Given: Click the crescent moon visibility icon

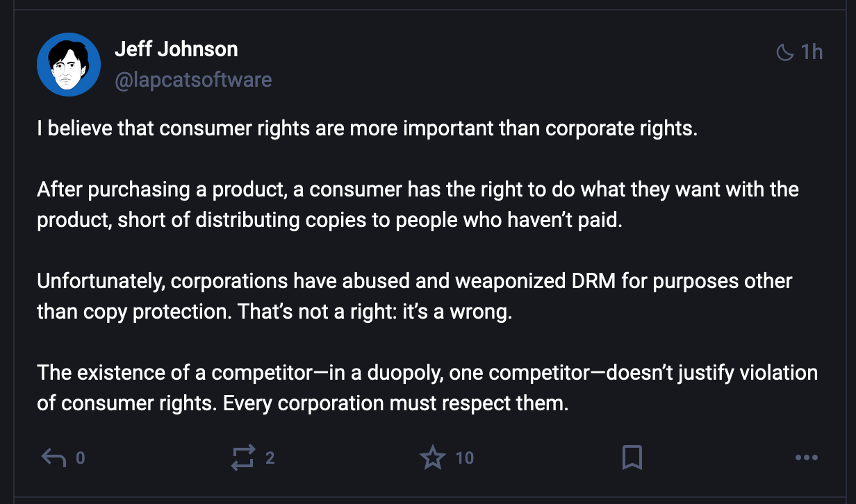Looking at the screenshot, I should [784, 52].
